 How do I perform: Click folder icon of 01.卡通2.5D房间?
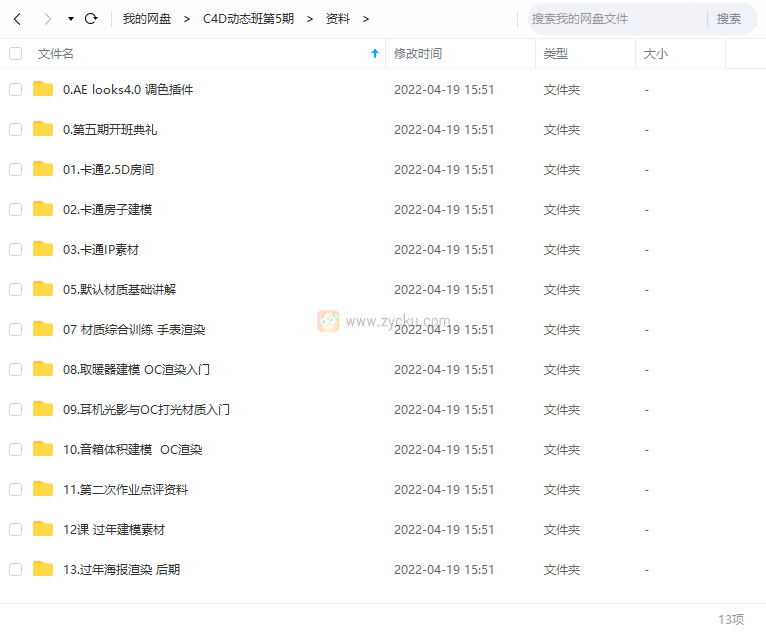[43, 169]
